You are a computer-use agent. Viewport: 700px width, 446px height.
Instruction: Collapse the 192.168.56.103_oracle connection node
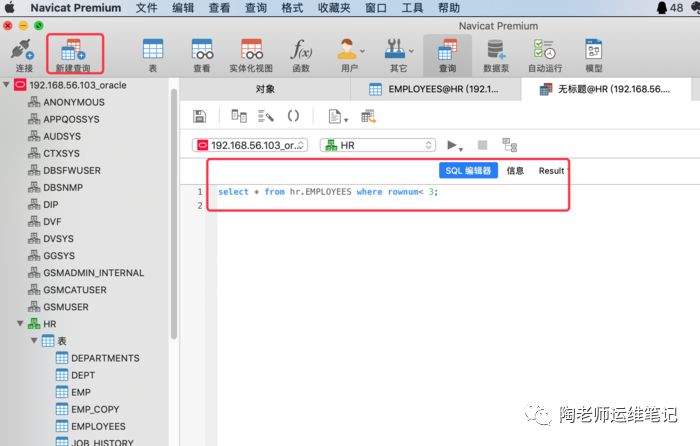tap(6, 84)
